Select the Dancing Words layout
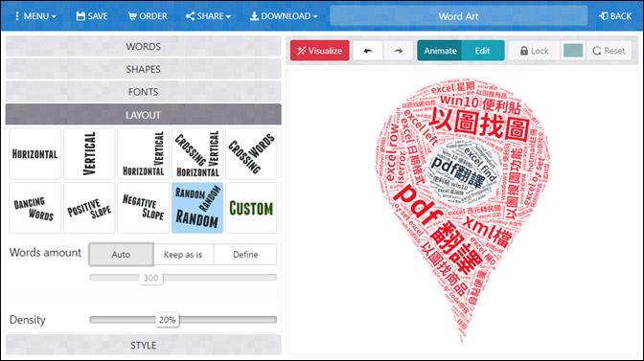The height and width of the screenshot is (361, 644). [x=34, y=208]
